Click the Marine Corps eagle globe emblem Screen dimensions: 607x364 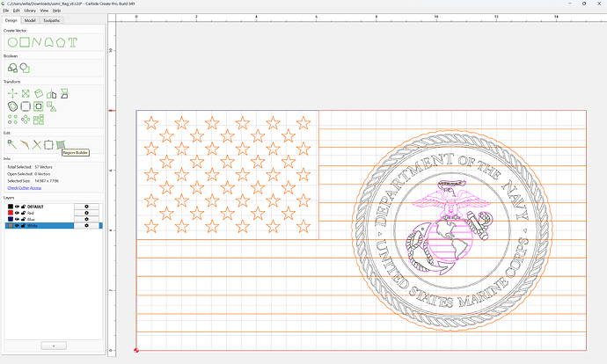449,229
